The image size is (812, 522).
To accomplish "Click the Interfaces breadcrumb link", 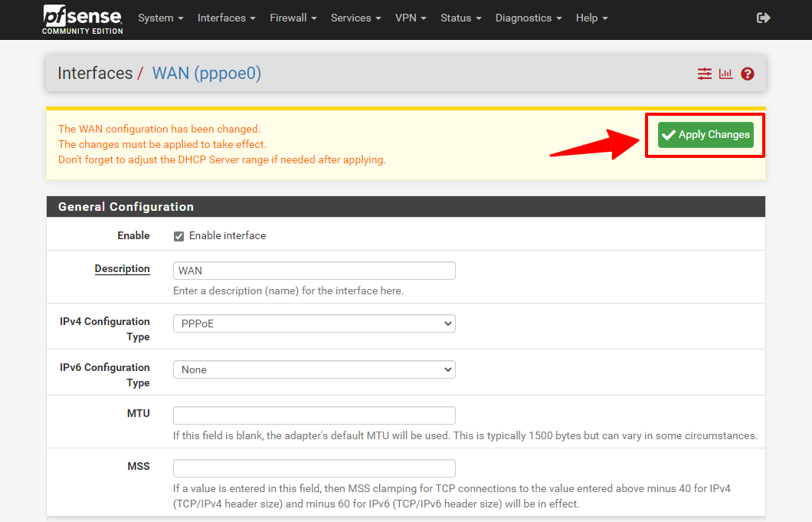I will [95, 74].
